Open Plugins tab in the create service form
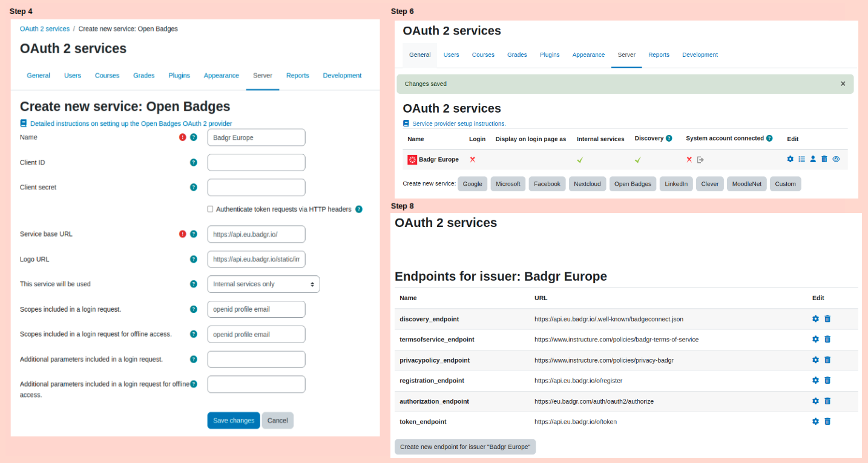 [x=179, y=76]
